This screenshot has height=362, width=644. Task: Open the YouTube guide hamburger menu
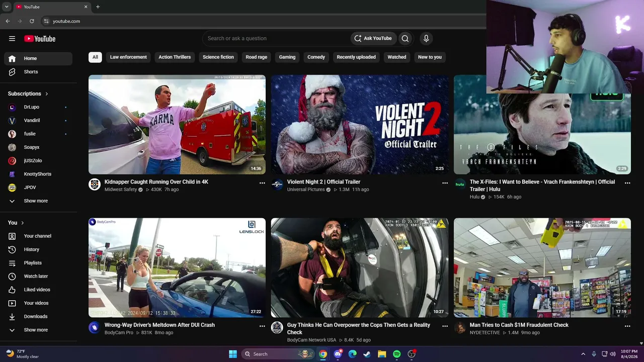pyautogui.click(x=12, y=39)
